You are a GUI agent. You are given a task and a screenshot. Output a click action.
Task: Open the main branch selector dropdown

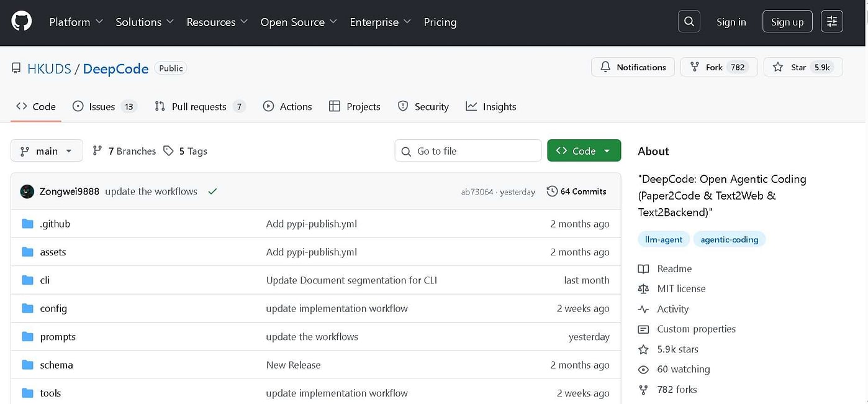47,150
